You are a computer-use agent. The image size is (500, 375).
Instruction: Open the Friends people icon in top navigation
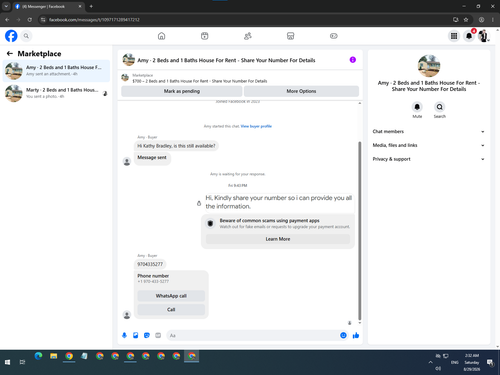(x=247, y=36)
